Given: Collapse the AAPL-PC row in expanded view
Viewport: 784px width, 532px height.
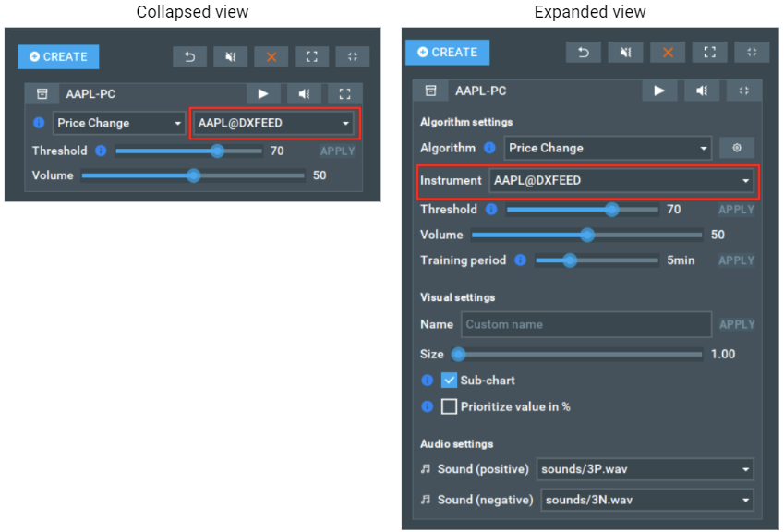Looking at the screenshot, I should [744, 91].
